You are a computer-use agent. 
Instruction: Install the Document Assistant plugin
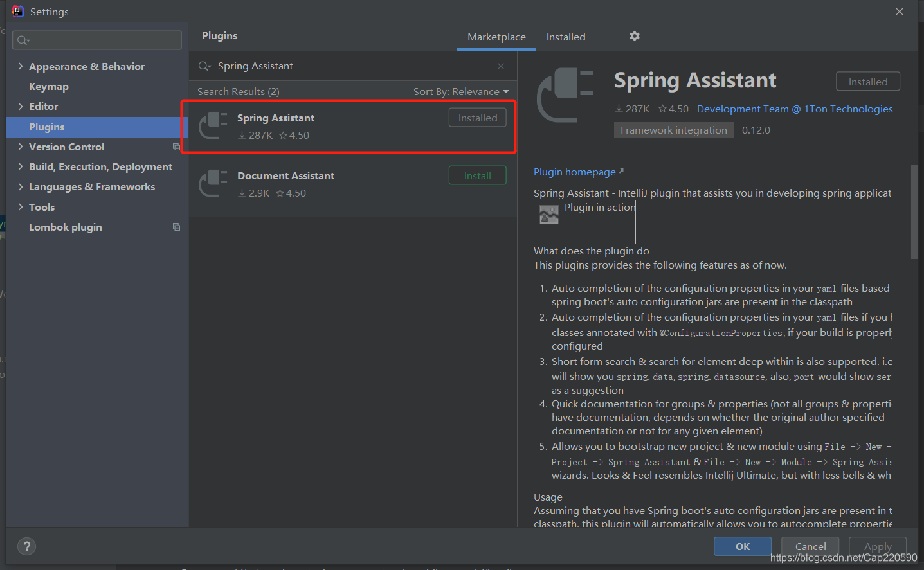tap(478, 175)
